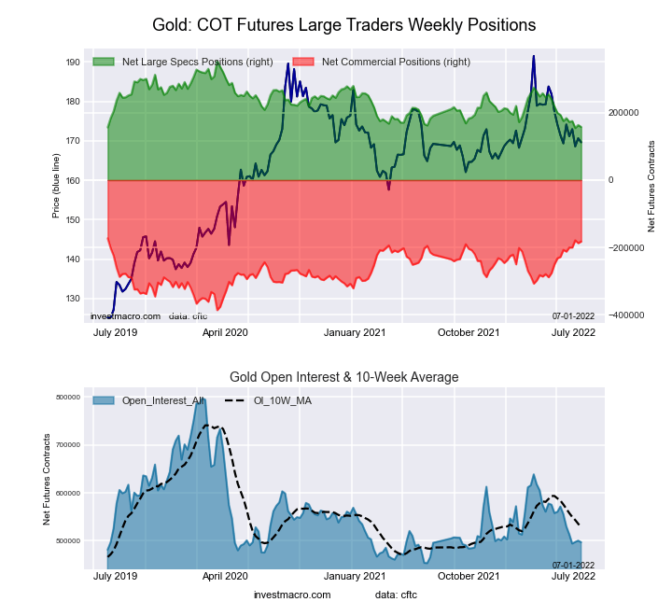
Task: Click the 190 price tick on the upper chart
Action: 73,63
